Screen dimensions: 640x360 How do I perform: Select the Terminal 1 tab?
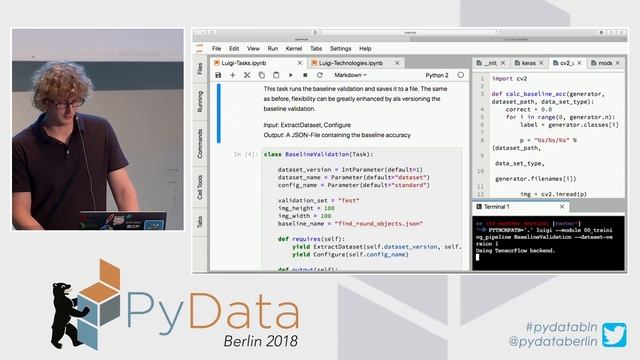[520, 207]
